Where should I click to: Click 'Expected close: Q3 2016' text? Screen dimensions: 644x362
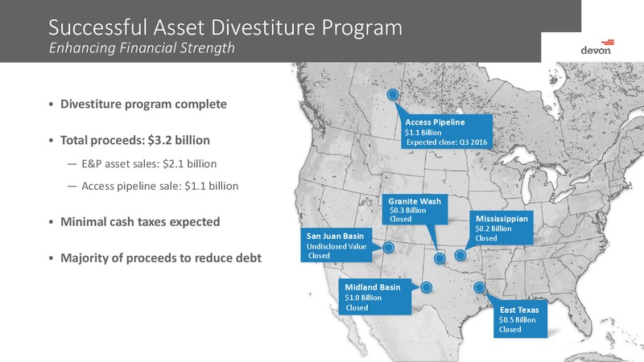(447, 142)
